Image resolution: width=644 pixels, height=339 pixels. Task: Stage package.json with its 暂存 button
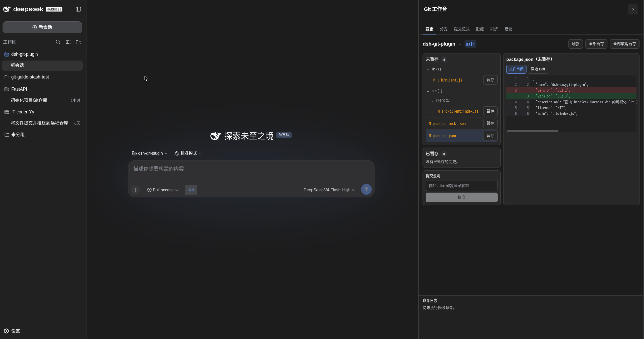pos(490,136)
